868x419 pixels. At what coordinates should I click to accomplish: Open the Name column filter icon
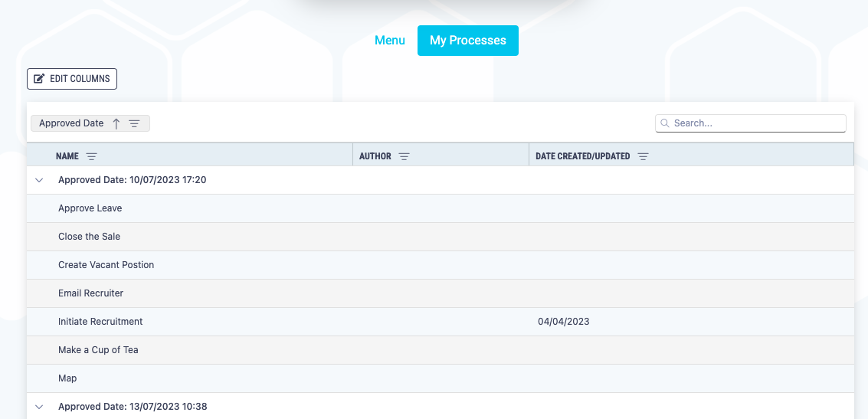click(91, 156)
